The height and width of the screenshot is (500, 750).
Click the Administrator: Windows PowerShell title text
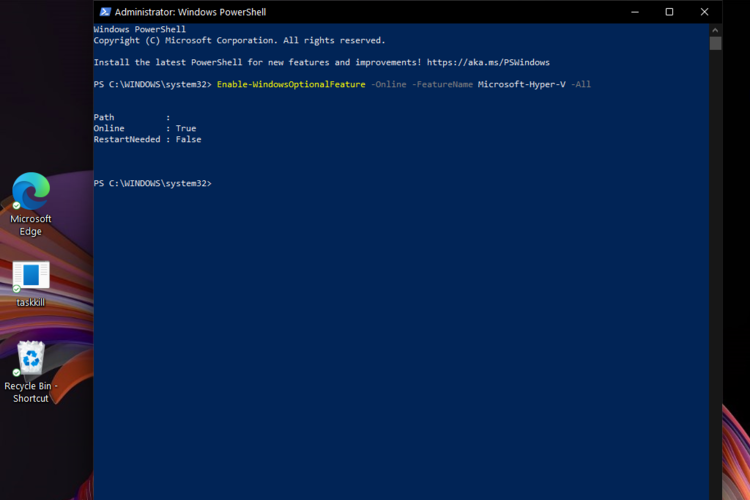click(x=190, y=12)
